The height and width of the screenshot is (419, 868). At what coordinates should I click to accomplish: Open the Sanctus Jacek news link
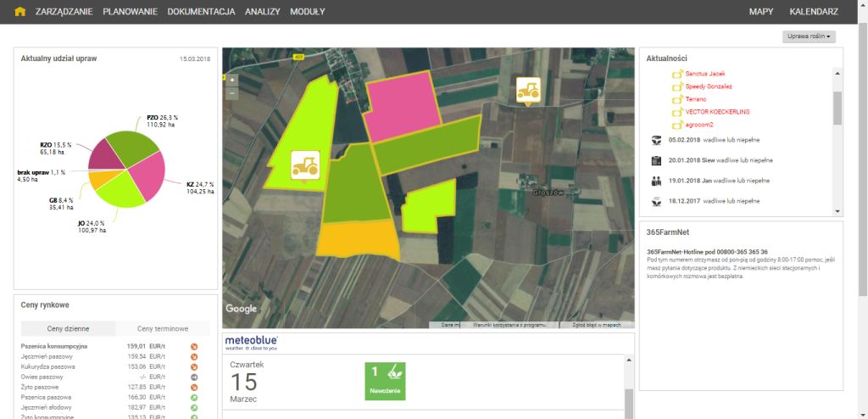(704, 73)
